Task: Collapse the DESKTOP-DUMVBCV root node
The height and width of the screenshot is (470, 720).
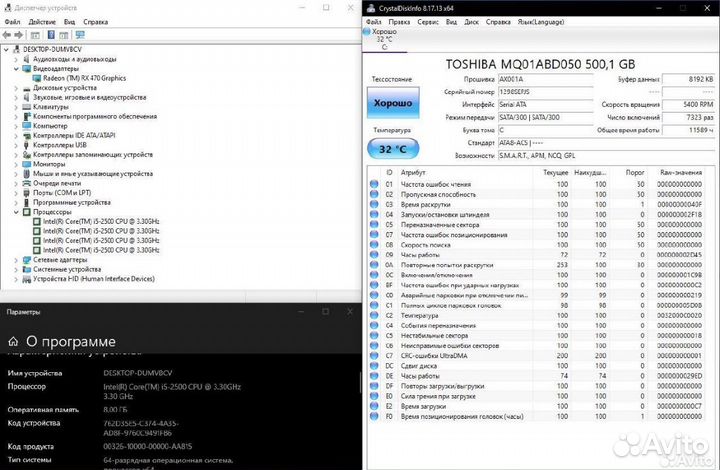Action: coord(6,50)
